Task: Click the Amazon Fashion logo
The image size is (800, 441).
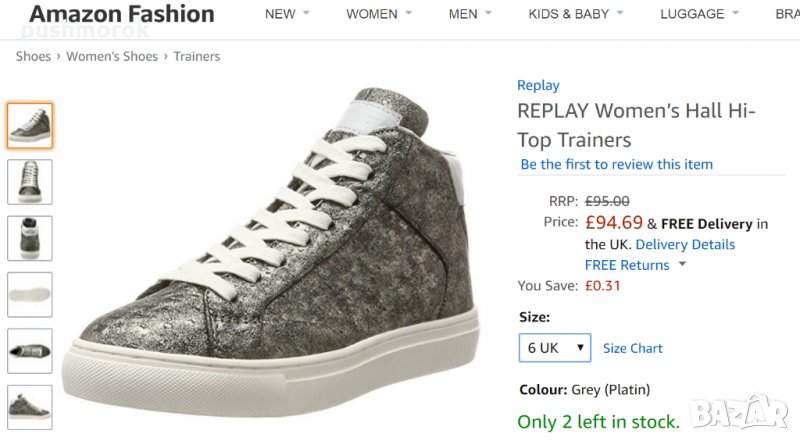Action: pyautogui.click(x=122, y=14)
